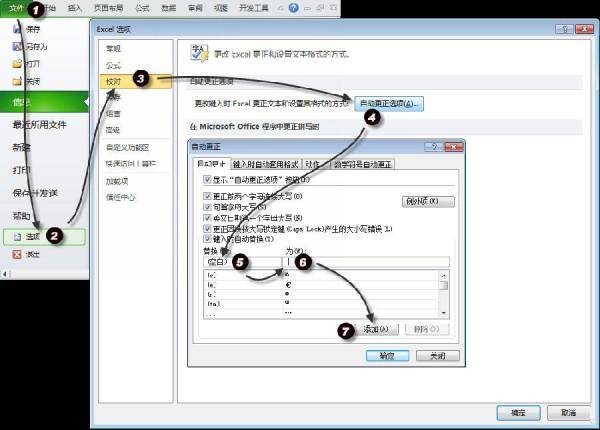
Task: Click the 退出 (Exit) red icon
Action: pyautogui.click(x=17, y=255)
